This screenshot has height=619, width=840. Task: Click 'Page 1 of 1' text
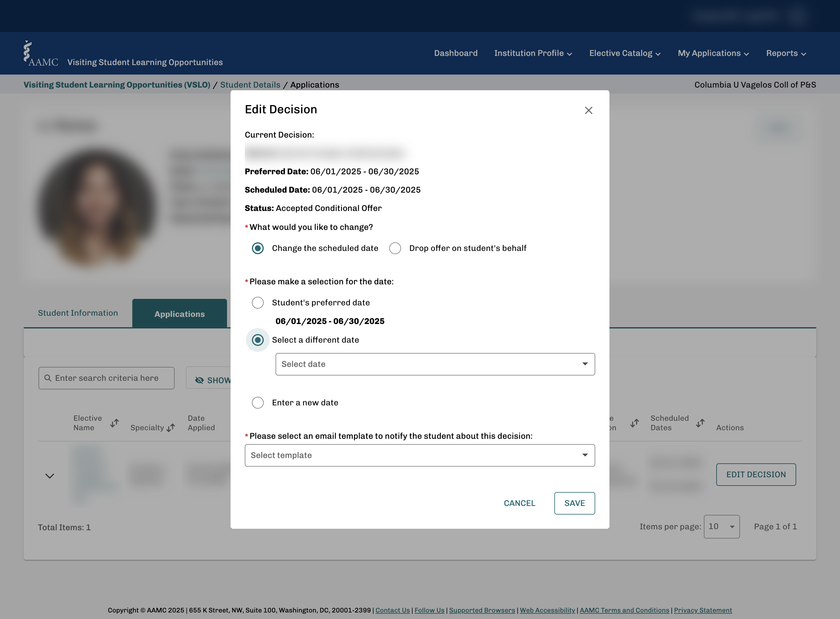[x=775, y=526]
